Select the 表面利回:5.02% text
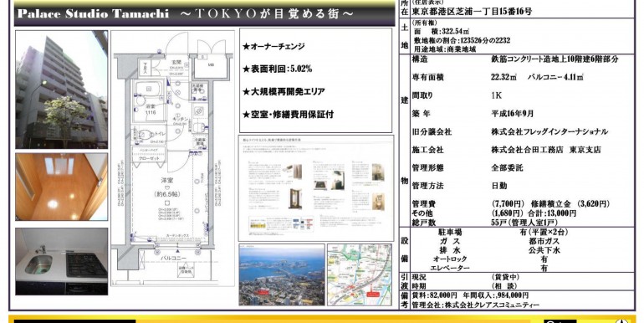The height and width of the screenshot is (323, 644). (277, 69)
